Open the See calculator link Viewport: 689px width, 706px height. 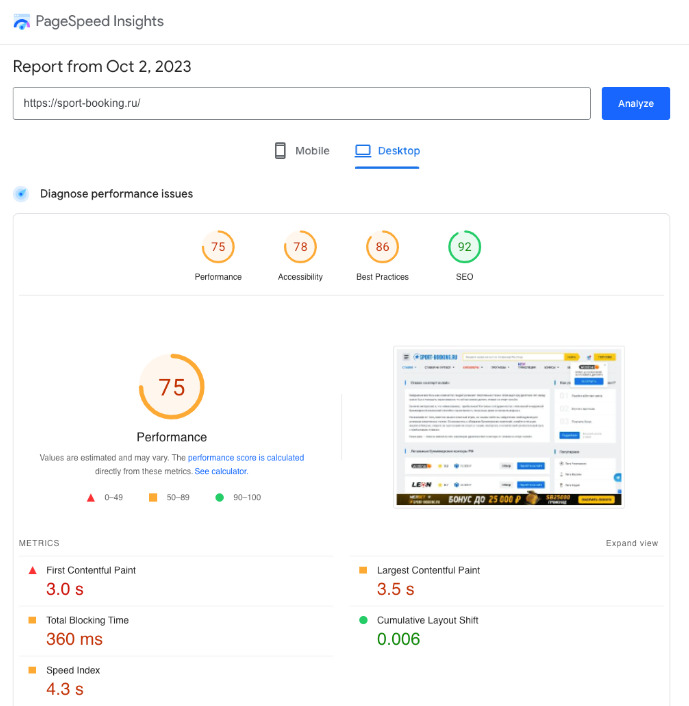tap(220, 471)
